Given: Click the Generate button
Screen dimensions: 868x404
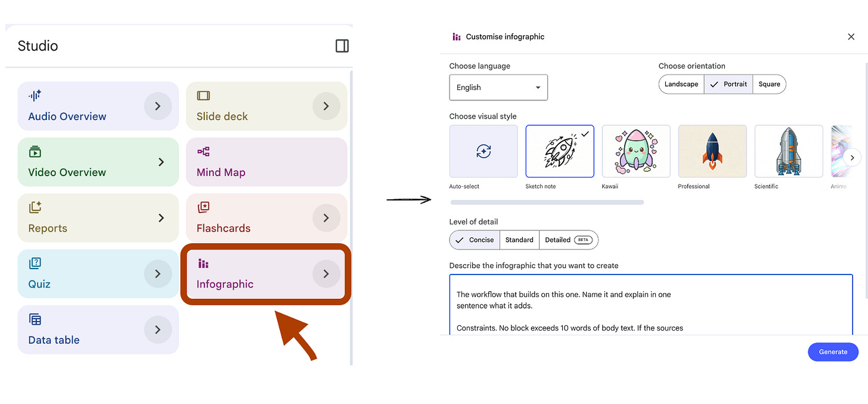Looking at the screenshot, I should coord(833,351).
